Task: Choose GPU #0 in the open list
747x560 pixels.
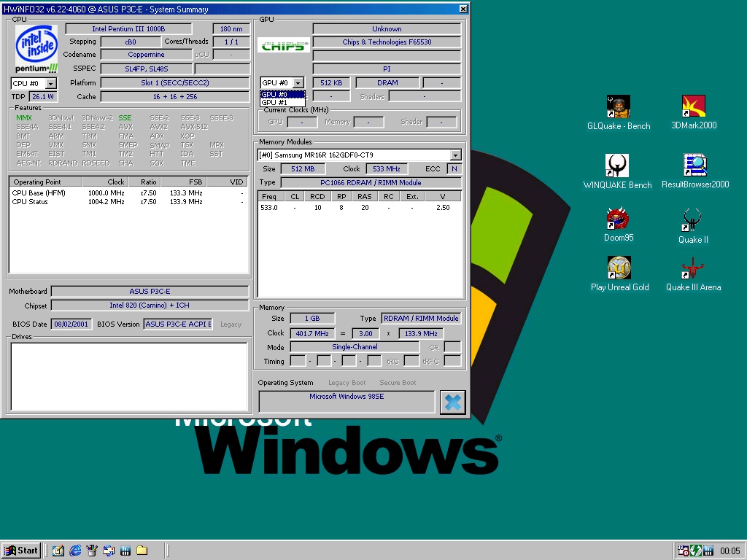Action: click(282, 94)
